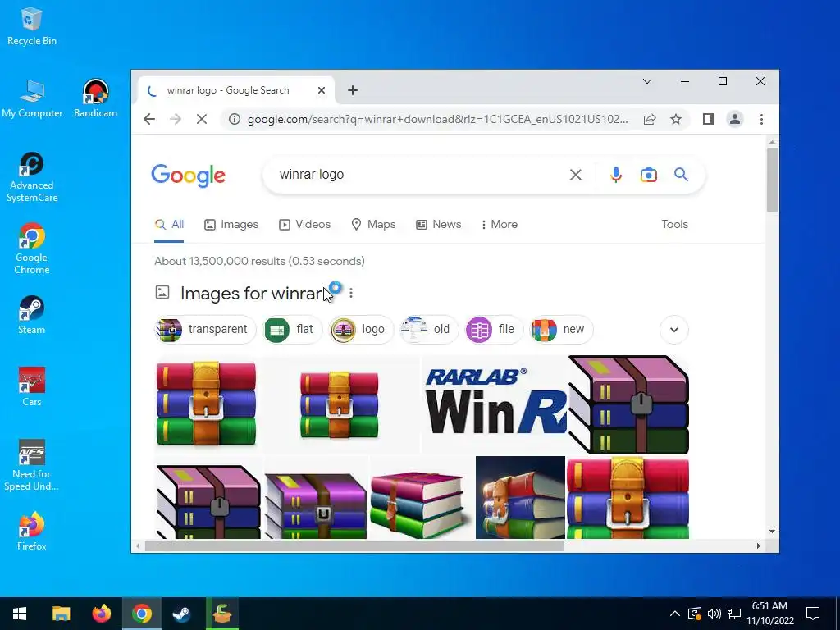Viewport: 840px width, 630px height.
Task: Open the network tray icon
Action: (734, 614)
